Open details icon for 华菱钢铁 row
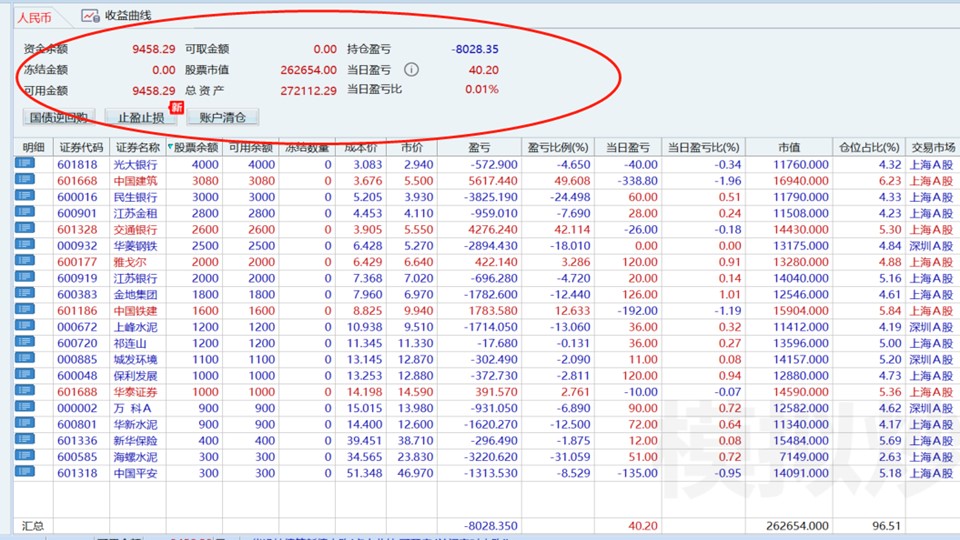The image size is (960, 540). point(25,244)
